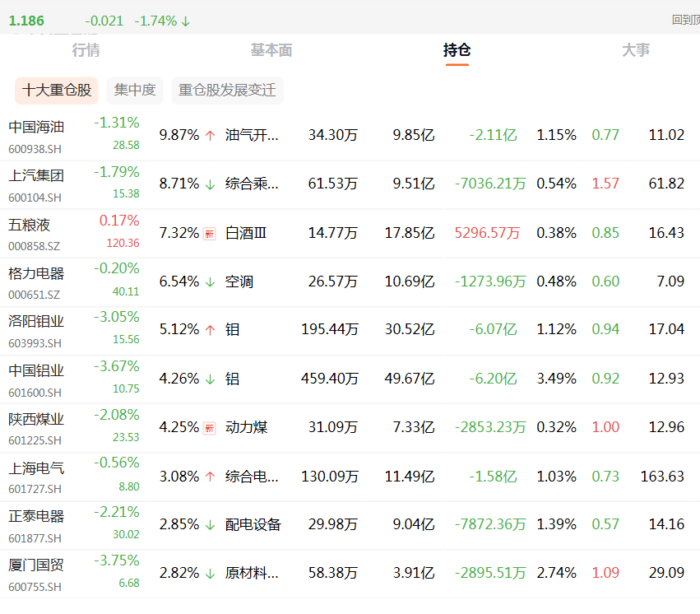Open 重仓股发展变迁 view
This screenshot has height=614, width=700.
227,91
